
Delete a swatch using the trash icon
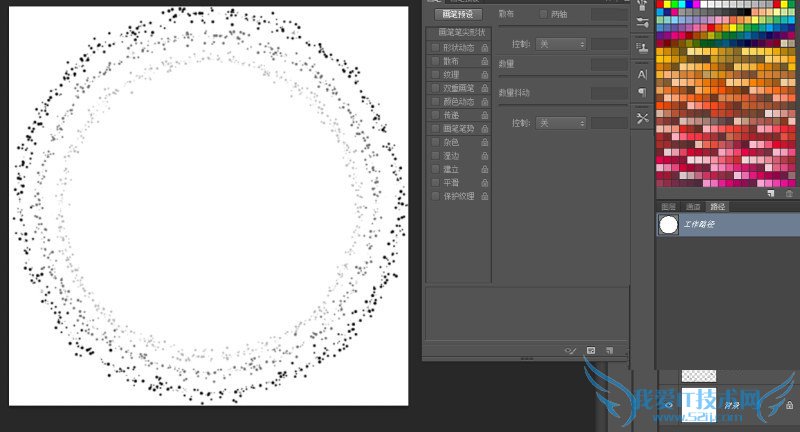[x=789, y=193]
